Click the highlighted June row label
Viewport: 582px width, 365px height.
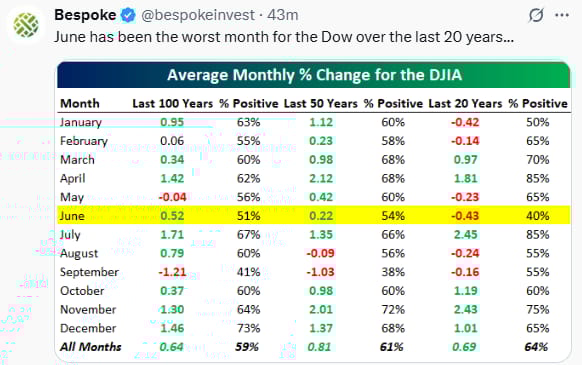72,216
